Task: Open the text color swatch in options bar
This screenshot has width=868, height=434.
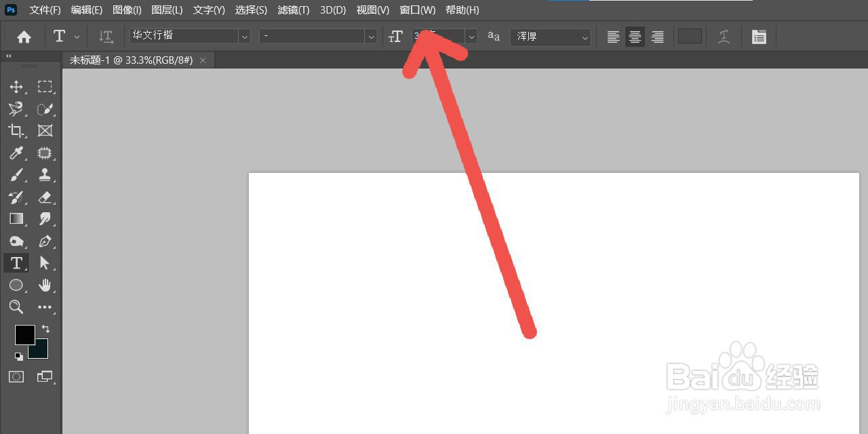Action: pyautogui.click(x=690, y=37)
